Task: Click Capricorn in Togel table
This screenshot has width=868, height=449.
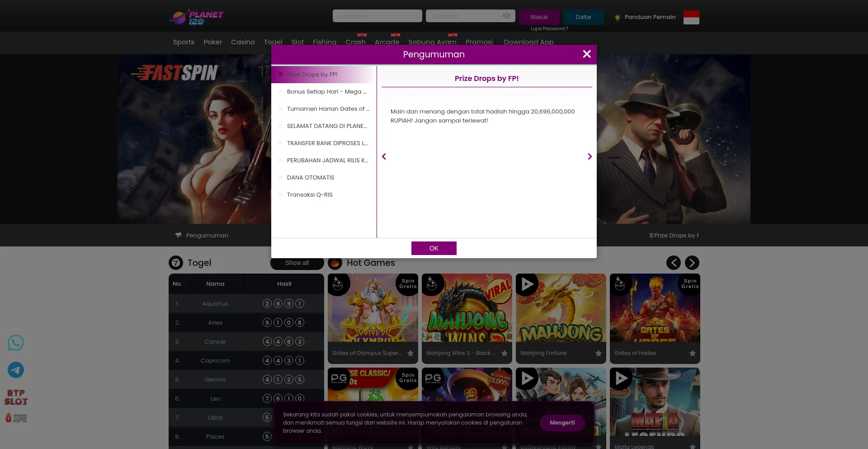Action: (215, 361)
